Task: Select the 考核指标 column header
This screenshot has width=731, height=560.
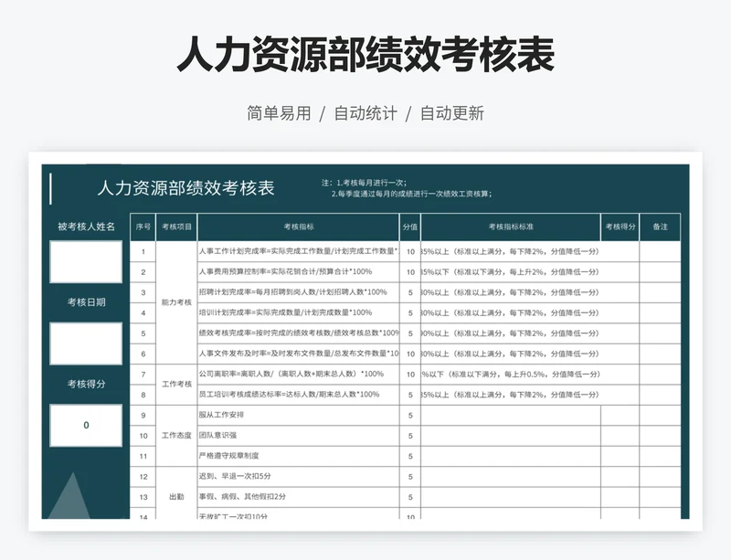Action: [299, 227]
